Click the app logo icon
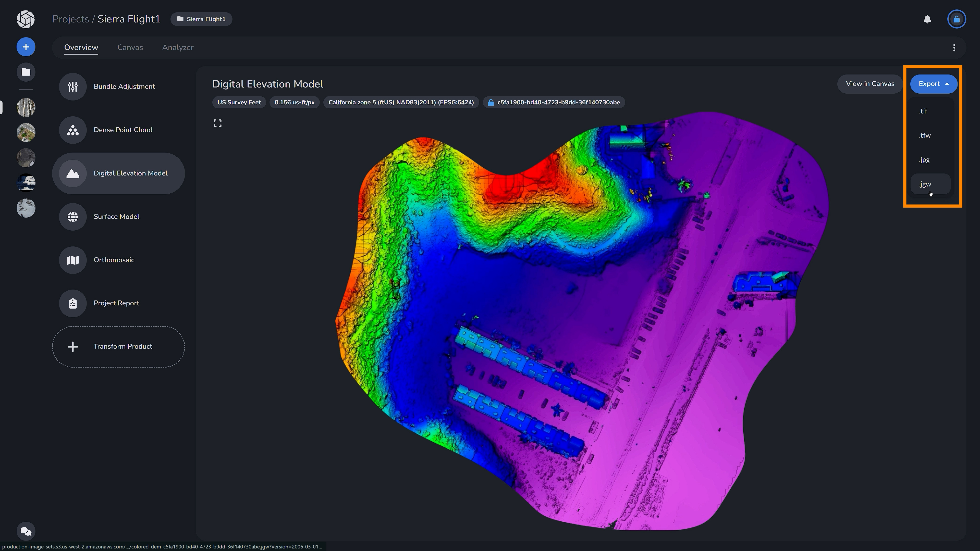This screenshot has width=980, height=551. click(26, 19)
